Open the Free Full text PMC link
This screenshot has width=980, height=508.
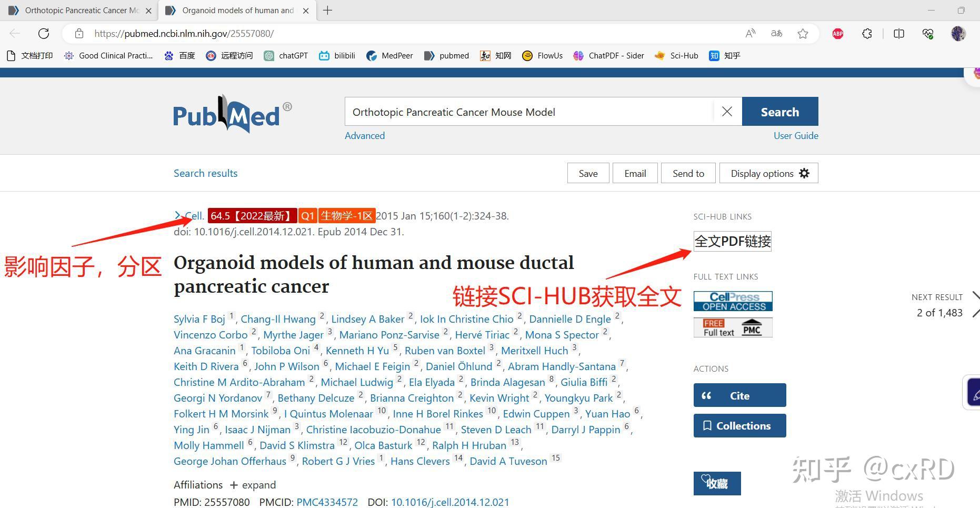coord(733,327)
